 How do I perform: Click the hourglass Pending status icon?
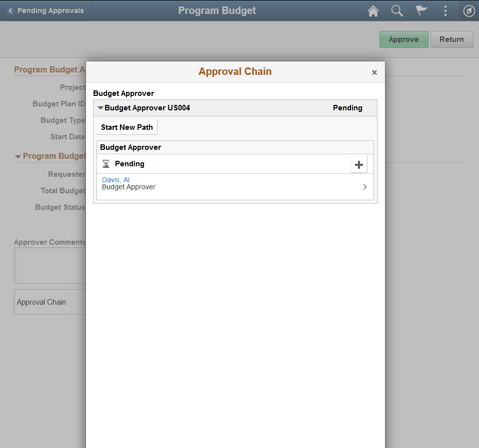click(106, 164)
